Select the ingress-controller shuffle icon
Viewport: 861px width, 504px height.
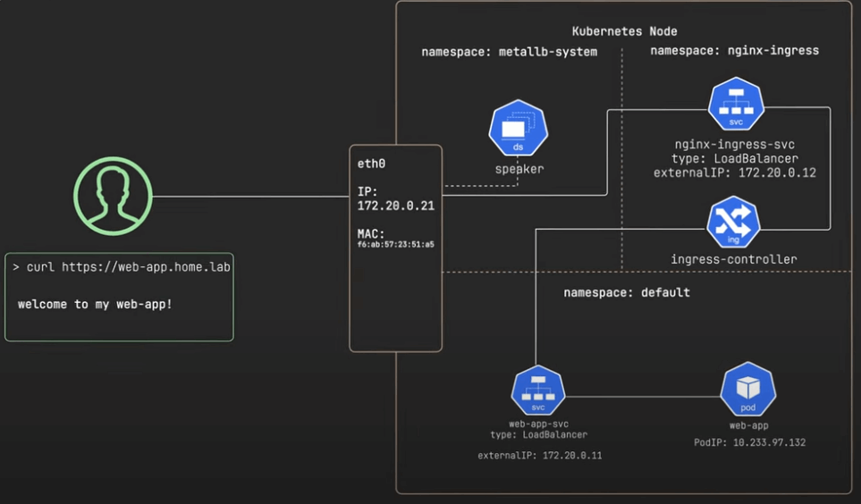click(733, 223)
